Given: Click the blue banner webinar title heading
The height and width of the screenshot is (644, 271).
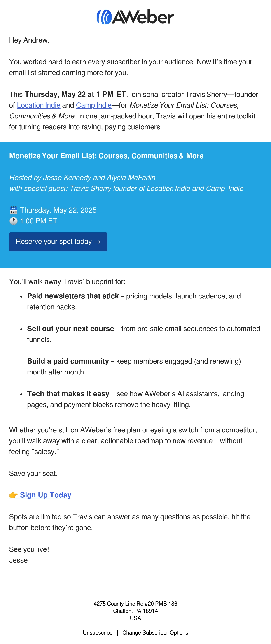Looking at the screenshot, I should tap(106, 156).
